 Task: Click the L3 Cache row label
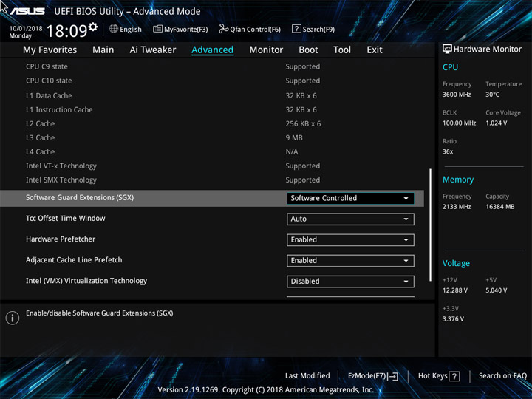click(x=41, y=137)
